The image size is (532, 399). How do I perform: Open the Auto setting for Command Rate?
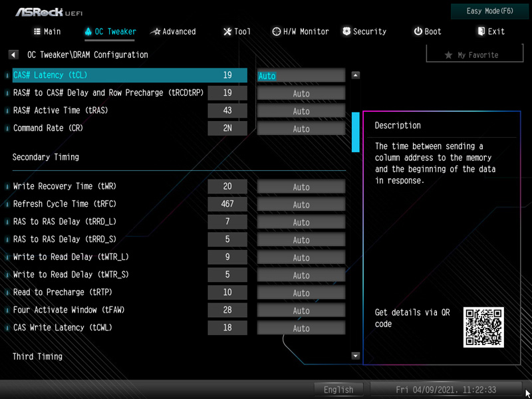coord(301,128)
